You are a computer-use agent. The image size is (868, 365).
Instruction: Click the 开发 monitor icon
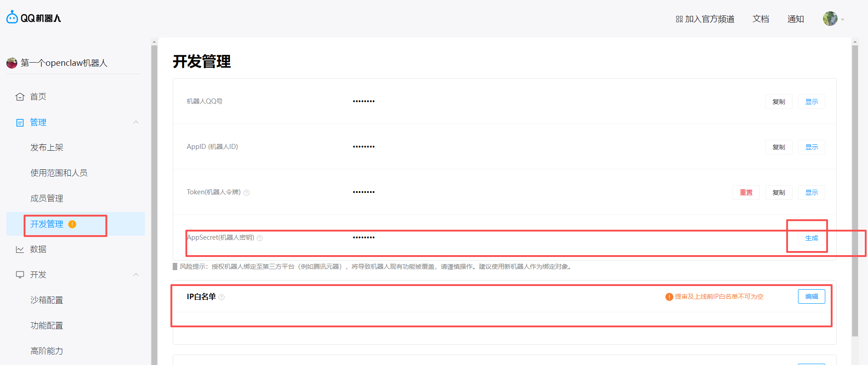coord(20,275)
